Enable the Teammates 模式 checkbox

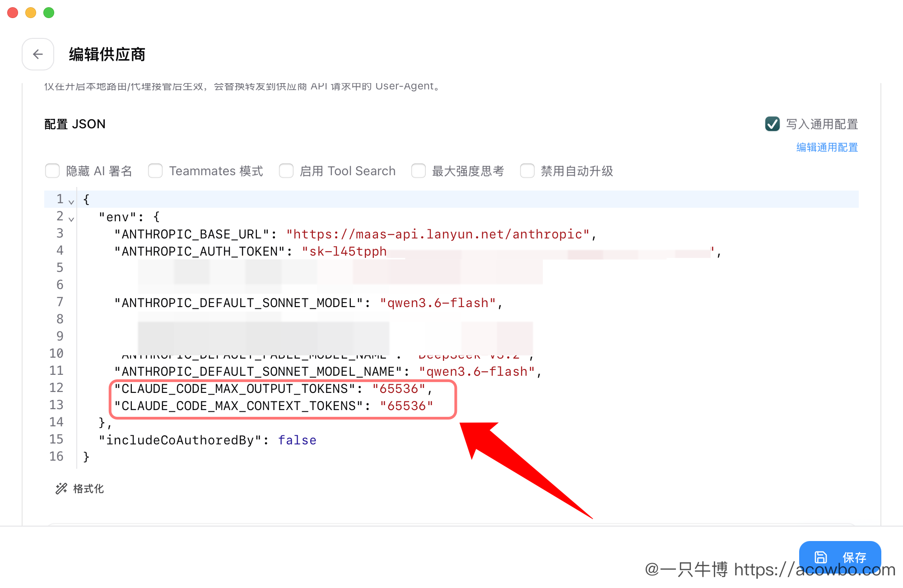click(155, 171)
